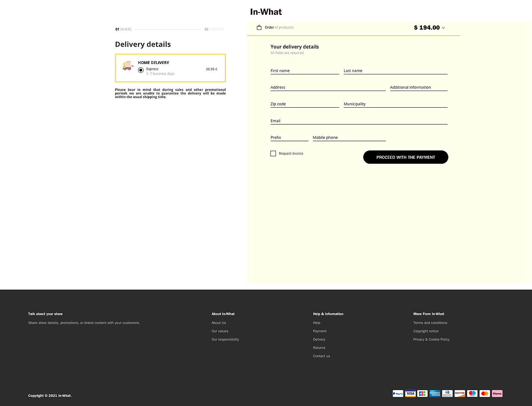This screenshot has width=532, height=406.
Task: Select the Express delivery radio button
Action: click(140, 70)
